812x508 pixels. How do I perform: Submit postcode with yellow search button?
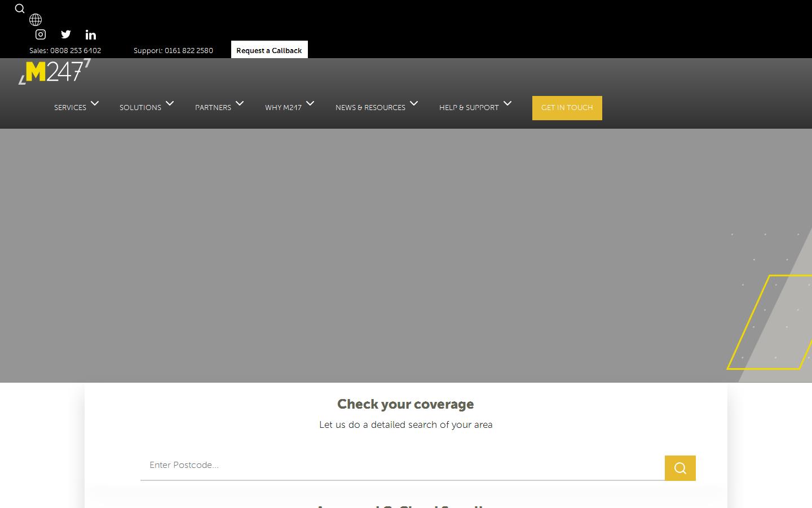pyautogui.click(x=680, y=468)
